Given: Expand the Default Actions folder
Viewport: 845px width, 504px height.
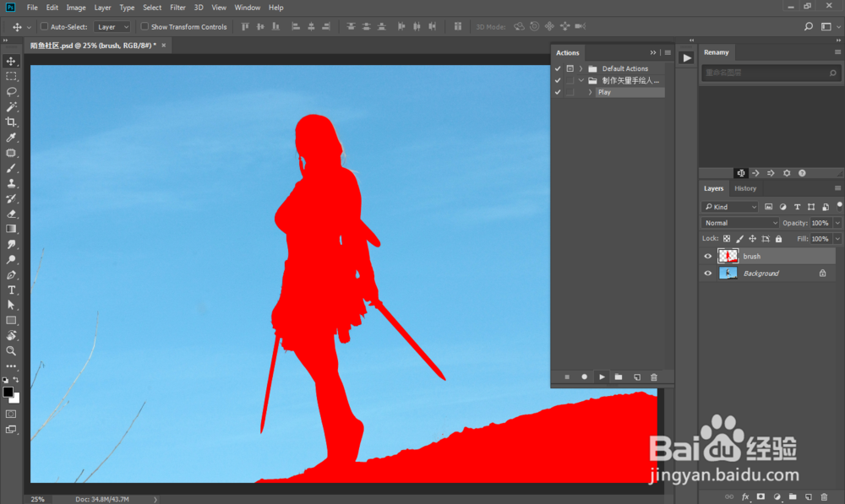Looking at the screenshot, I should [x=581, y=68].
